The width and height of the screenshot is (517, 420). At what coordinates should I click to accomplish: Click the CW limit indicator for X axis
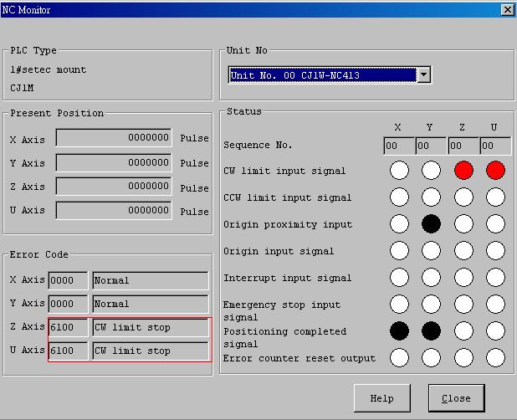tap(399, 171)
